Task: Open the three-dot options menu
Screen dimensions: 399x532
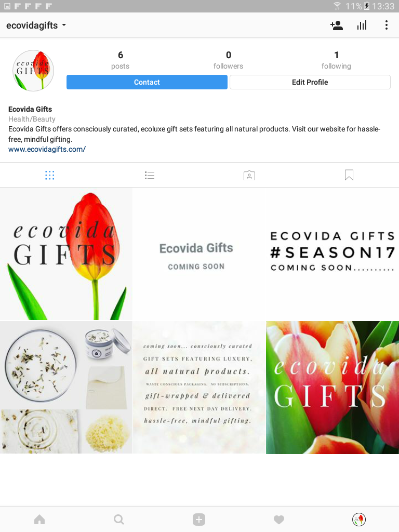Action: pyautogui.click(x=387, y=25)
